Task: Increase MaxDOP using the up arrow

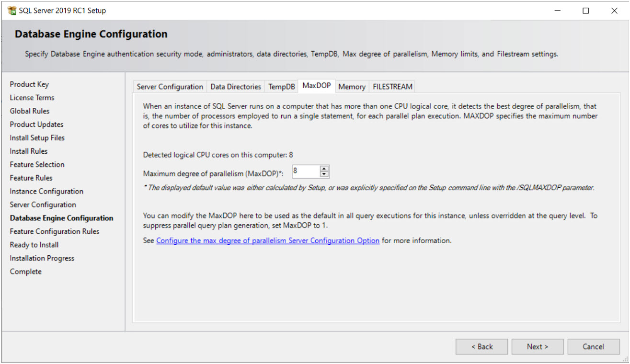Action: point(324,169)
